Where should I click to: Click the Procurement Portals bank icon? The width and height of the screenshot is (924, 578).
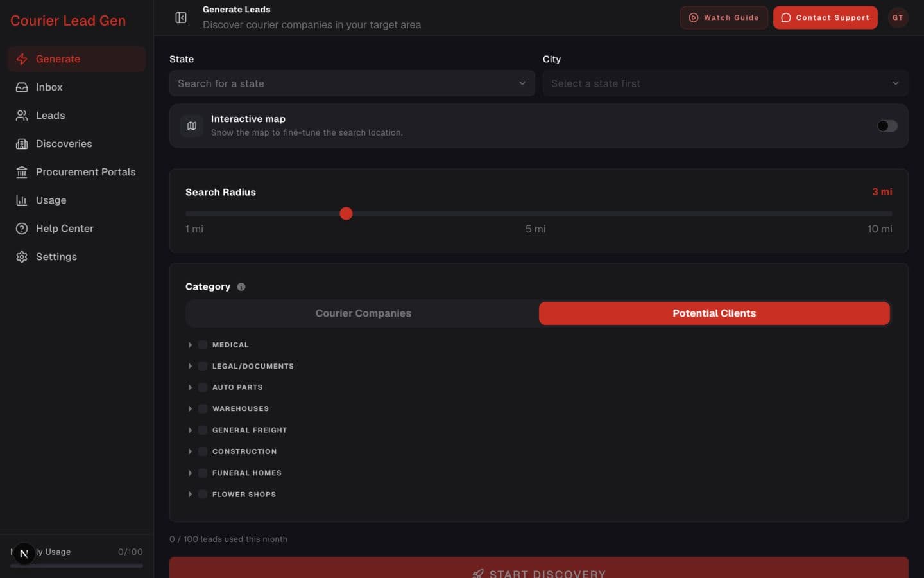[22, 172]
